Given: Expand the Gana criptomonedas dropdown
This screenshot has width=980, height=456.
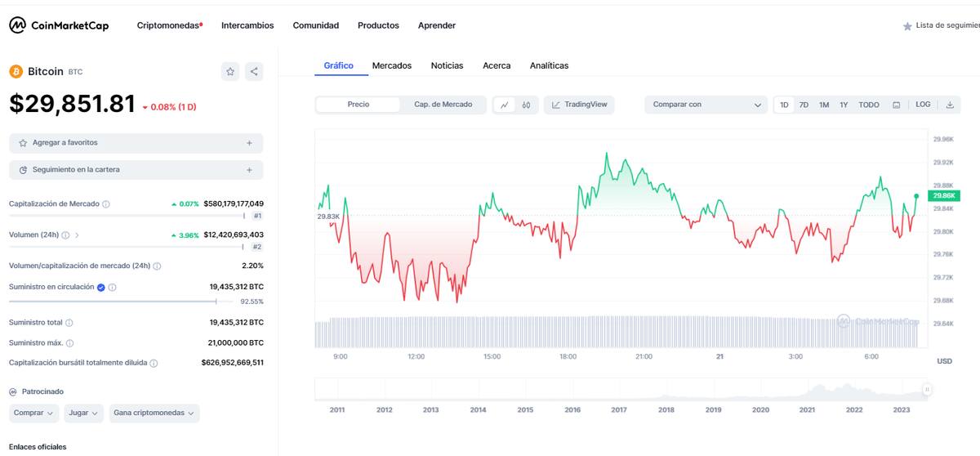Looking at the screenshot, I should (x=154, y=414).
